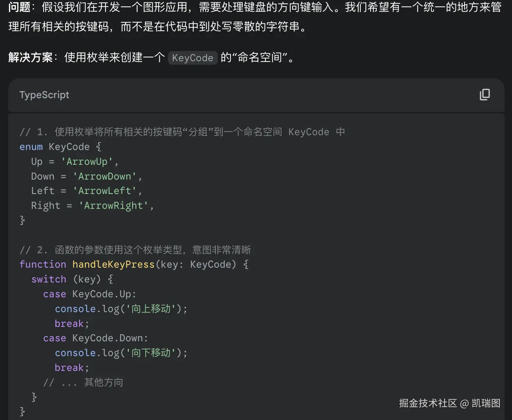The image size is (512, 420).
Task: Click console.log('向下移动') line
Action: [x=121, y=353]
